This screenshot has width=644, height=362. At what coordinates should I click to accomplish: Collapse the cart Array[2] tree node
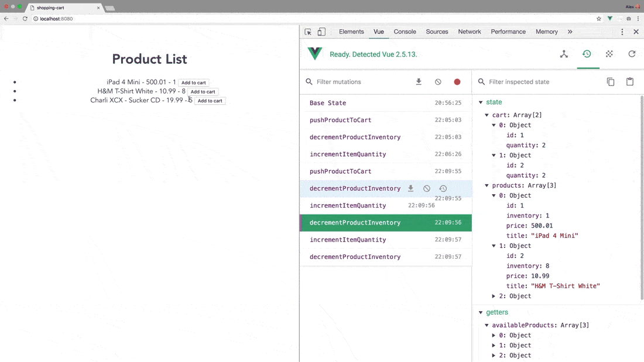tap(487, 115)
